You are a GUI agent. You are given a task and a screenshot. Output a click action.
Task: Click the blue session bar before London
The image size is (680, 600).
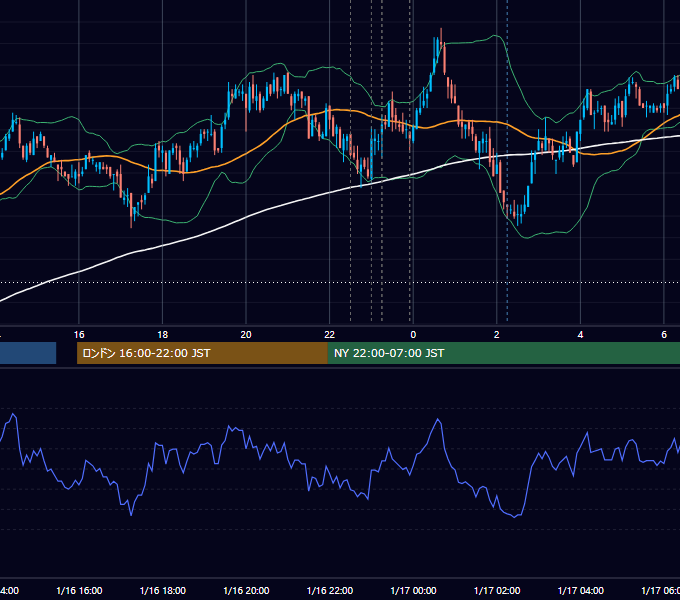pos(28,353)
